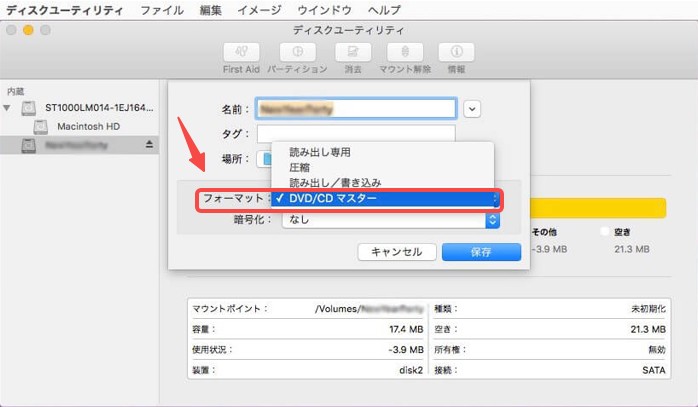Open the 場所 (location) popup
The image size is (698, 407).
tap(264, 159)
